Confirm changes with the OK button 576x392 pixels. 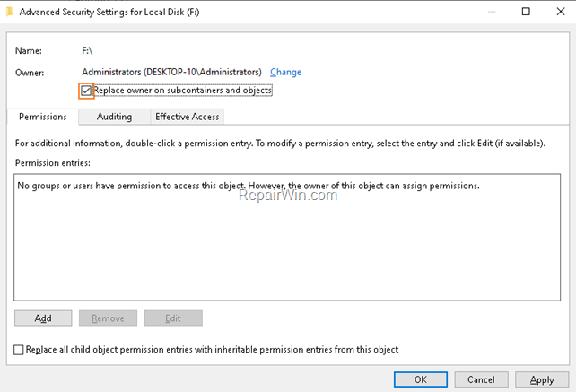pyautogui.click(x=421, y=379)
